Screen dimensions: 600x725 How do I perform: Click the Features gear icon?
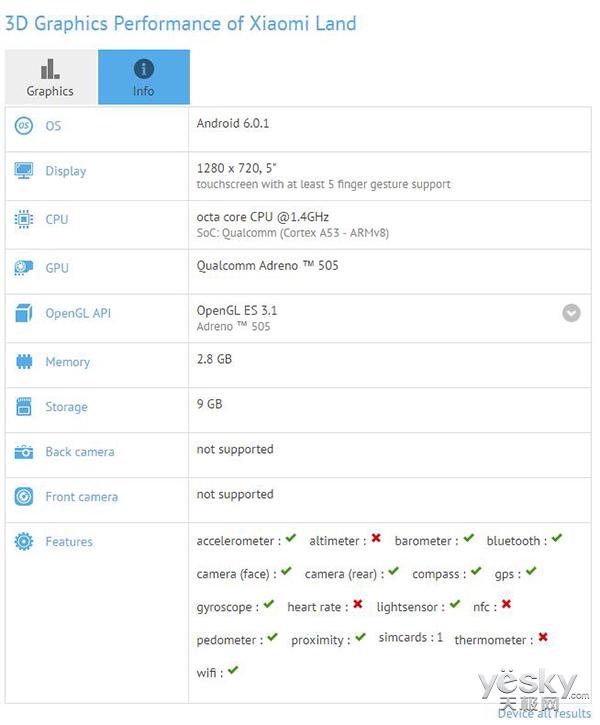[x=24, y=541]
